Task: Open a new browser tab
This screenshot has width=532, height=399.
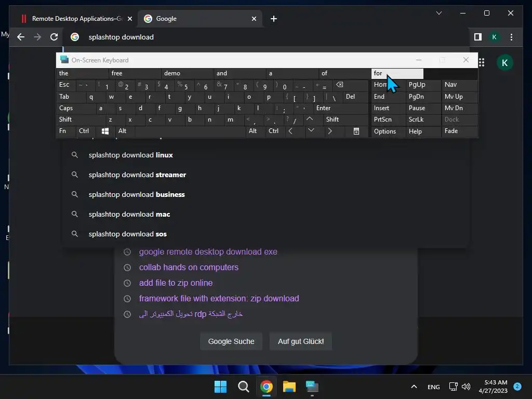Action: coord(273,19)
